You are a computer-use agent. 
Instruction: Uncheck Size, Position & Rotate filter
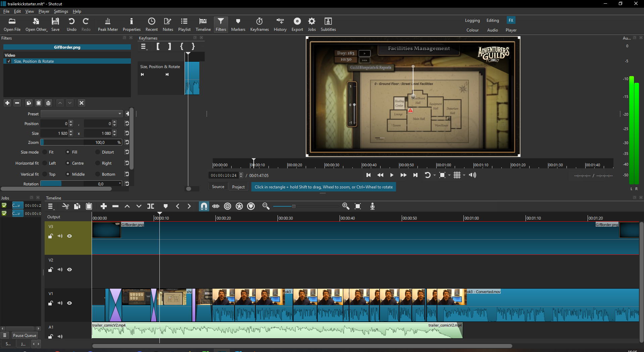coord(9,61)
